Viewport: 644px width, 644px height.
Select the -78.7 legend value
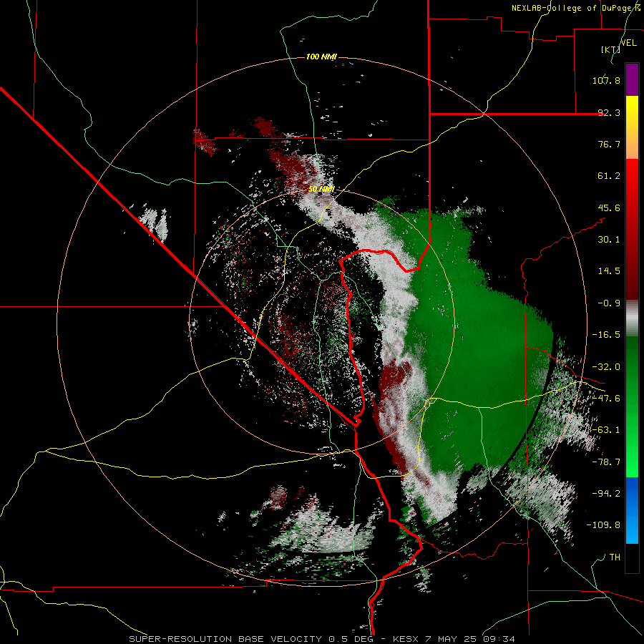pyautogui.click(x=606, y=462)
